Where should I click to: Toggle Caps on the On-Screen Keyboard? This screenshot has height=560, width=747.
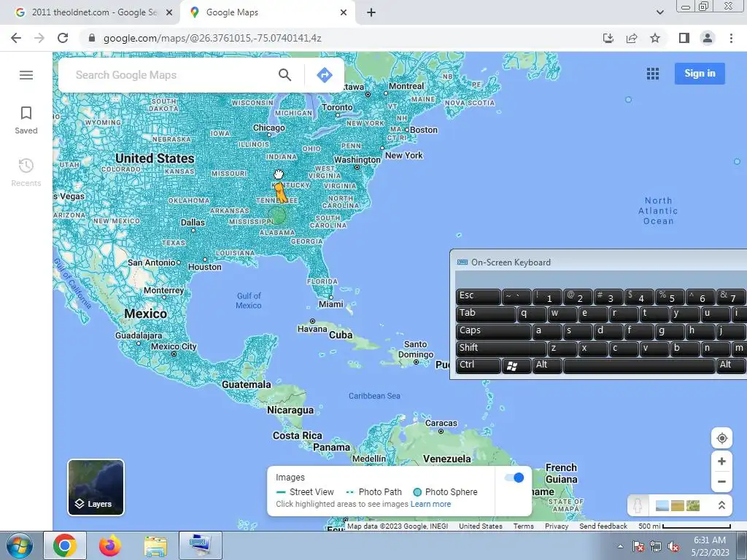pos(493,332)
